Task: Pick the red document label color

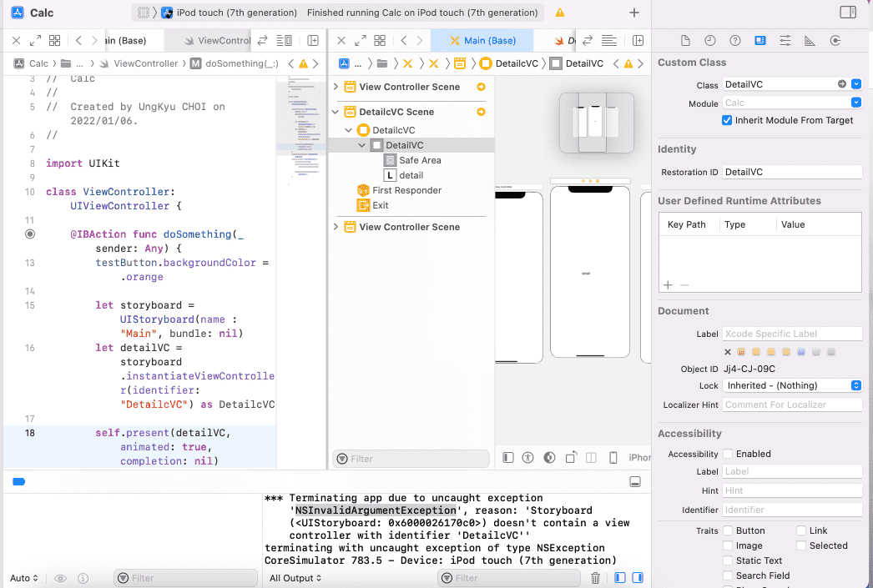Action: 740,352
